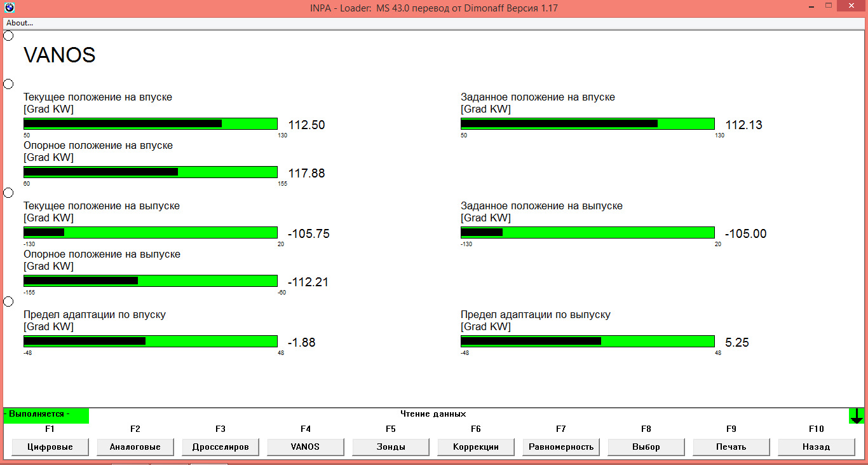Screen dimensions: 868x465
Task: Select the VANOS button
Action: 306,447
